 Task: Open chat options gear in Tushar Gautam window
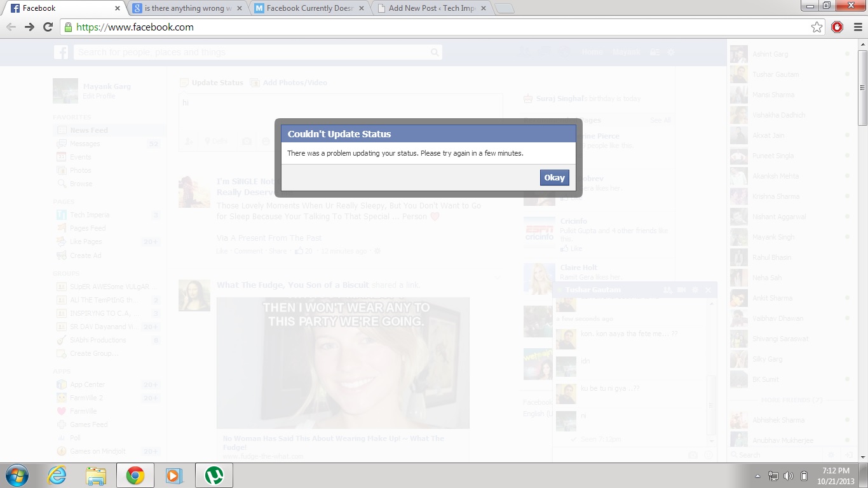point(695,290)
